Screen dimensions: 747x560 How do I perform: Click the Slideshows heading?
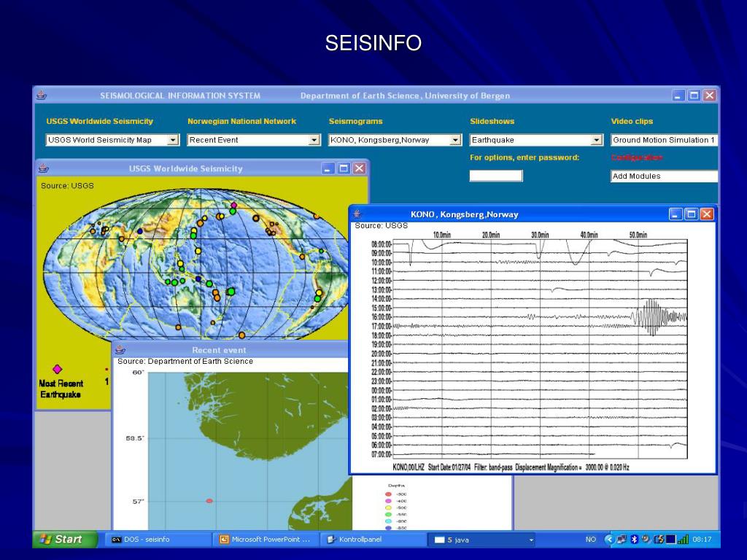(x=492, y=122)
